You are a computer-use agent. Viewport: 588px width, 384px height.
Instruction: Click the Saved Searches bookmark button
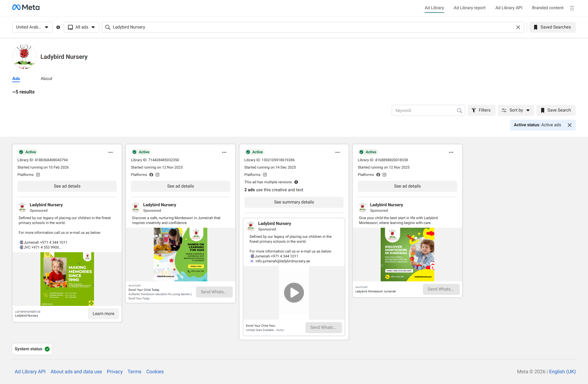coord(552,27)
